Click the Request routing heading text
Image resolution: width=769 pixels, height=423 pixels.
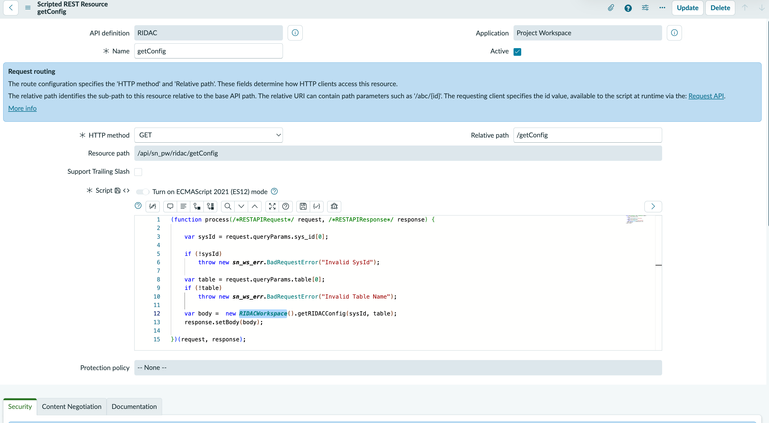[31, 71]
